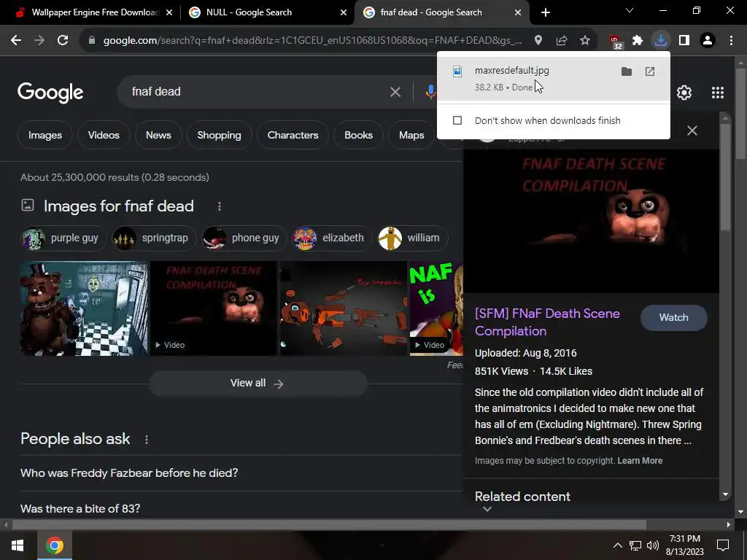Filter images by purple guy chip
Viewport: 747px width, 560px height.
(x=63, y=238)
